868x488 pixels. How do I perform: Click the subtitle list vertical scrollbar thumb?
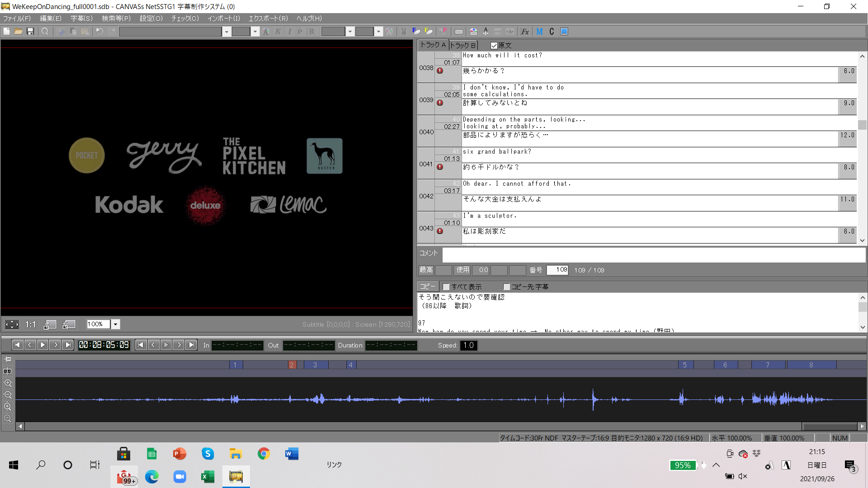[x=862, y=125]
